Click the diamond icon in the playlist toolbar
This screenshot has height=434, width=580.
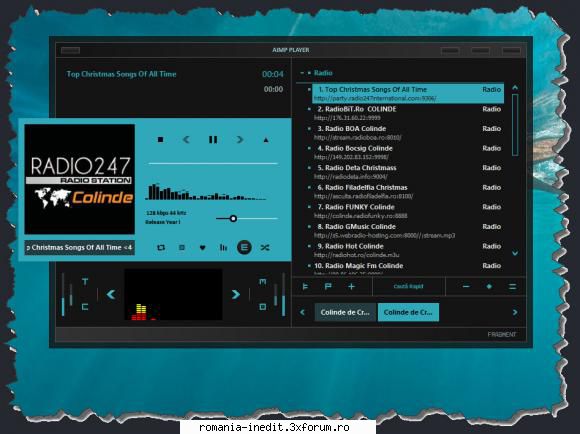click(x=489, y=286)
